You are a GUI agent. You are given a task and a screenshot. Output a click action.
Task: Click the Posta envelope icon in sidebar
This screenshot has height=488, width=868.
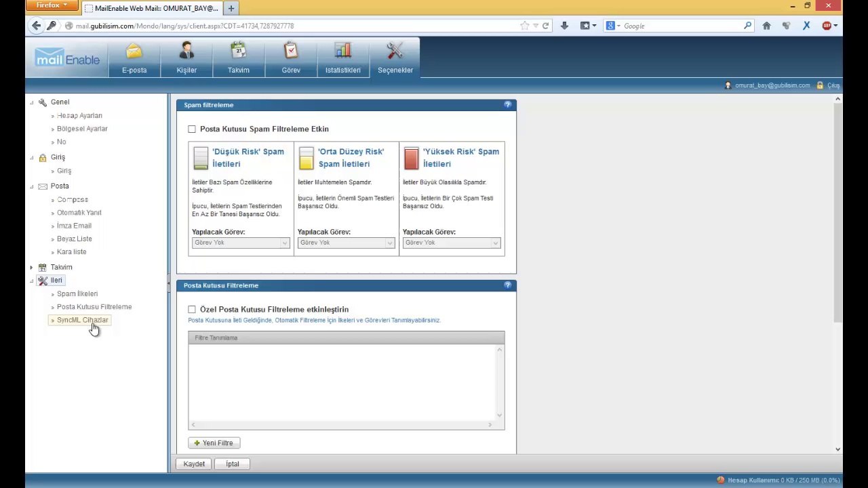43,186
